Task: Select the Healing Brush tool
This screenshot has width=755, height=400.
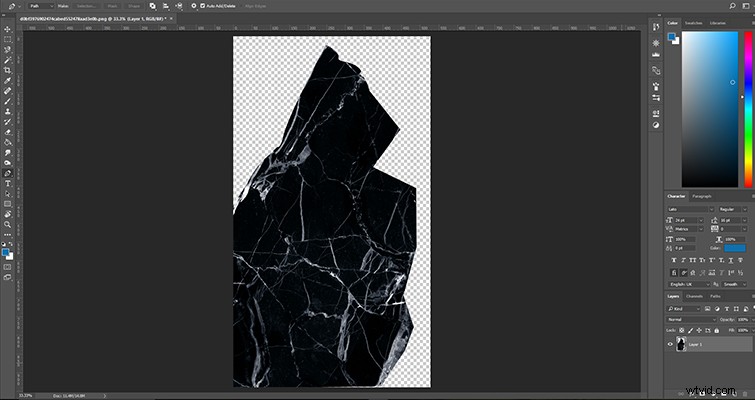Action: pos(7,90)
